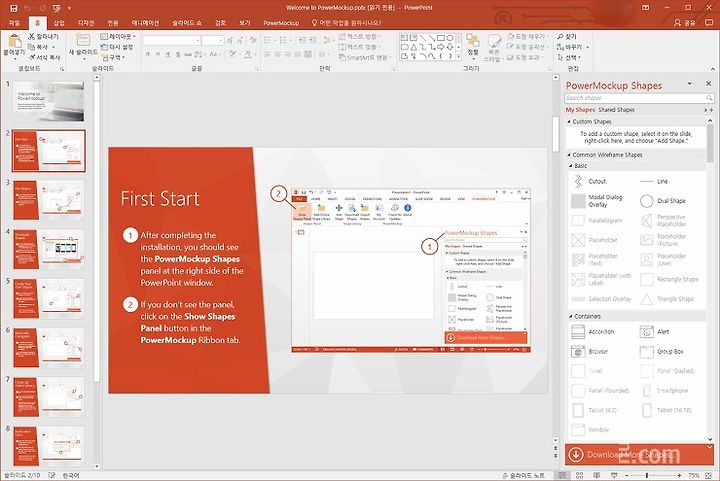Open the Animations (애니메이션) ribbon tab
720x481 pixels.
point(145,22)
